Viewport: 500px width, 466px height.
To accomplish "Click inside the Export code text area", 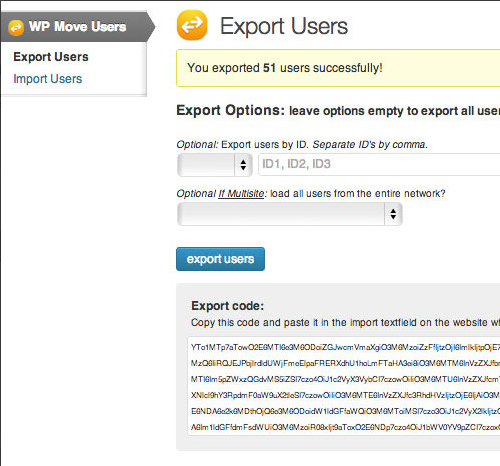I will point(344,386).
